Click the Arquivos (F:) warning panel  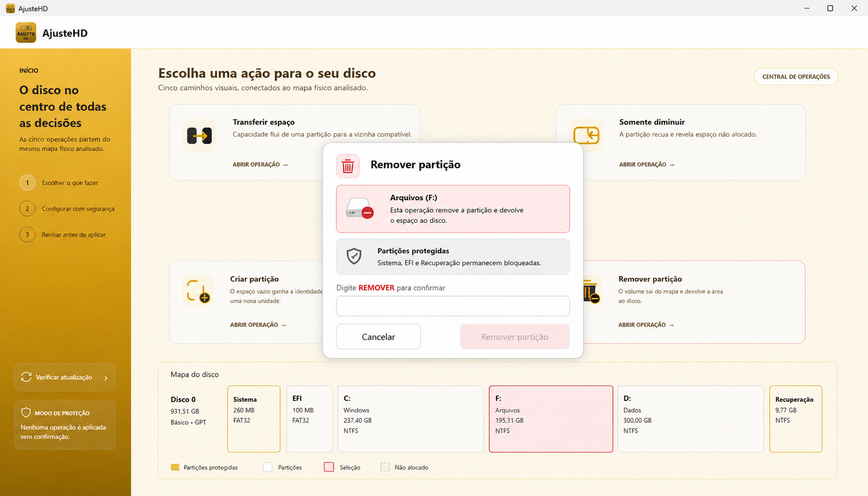(x=453, y=209)
